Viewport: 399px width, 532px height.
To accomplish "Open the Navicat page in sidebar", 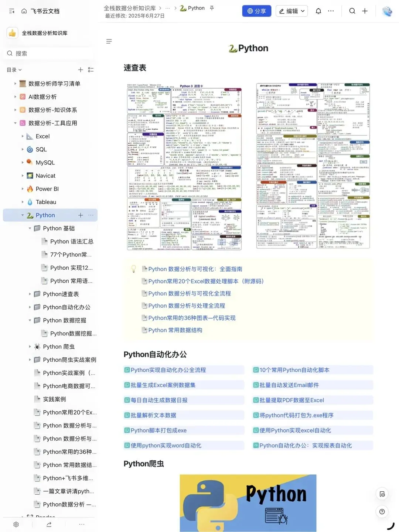I will pyautogui.click(x=45, y=176).
